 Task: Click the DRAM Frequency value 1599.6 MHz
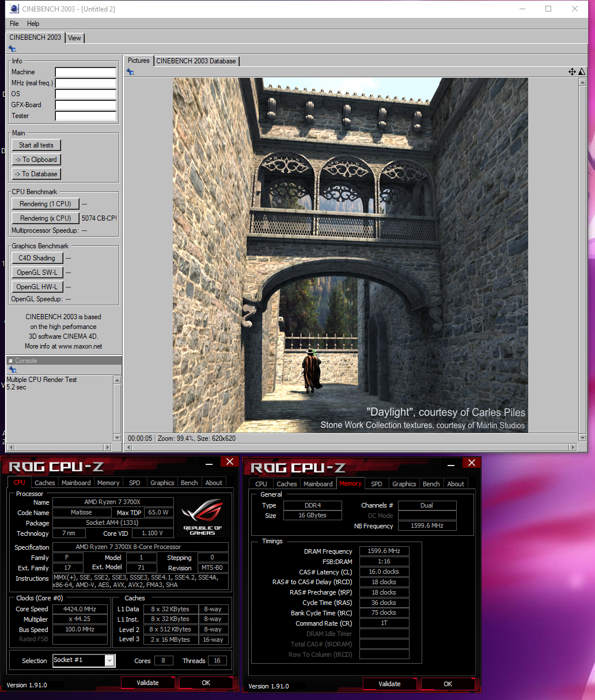pos(384,551)
